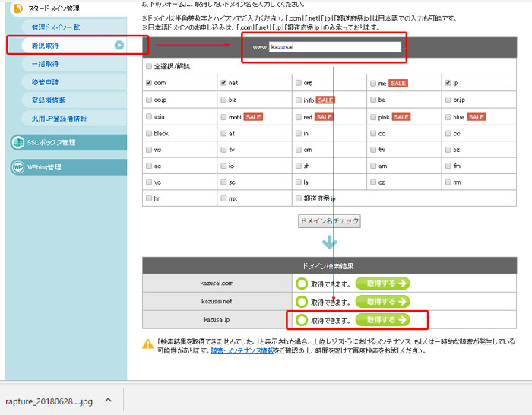Tick the 都道府県.jp checkbox
The height and width of the screenshot is (415, 532).
298,198
